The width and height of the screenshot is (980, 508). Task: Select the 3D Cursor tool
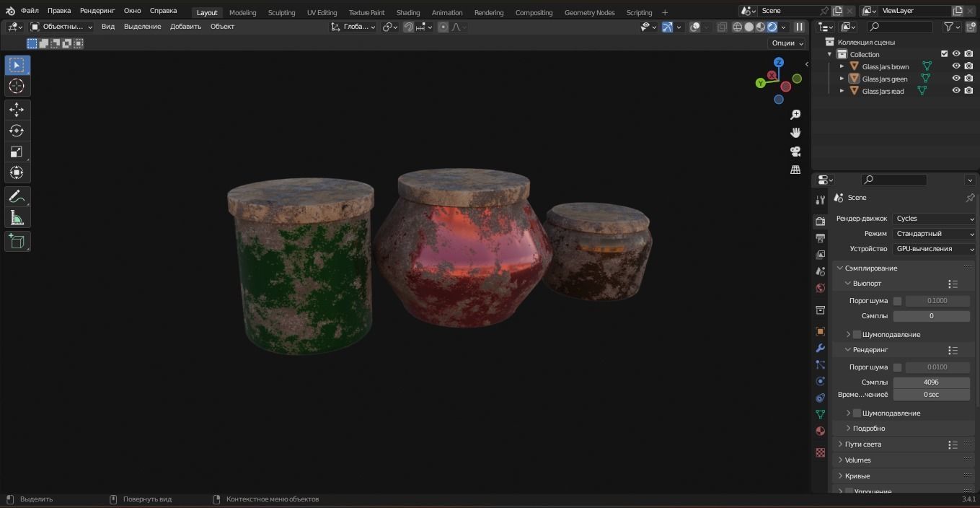17,86
